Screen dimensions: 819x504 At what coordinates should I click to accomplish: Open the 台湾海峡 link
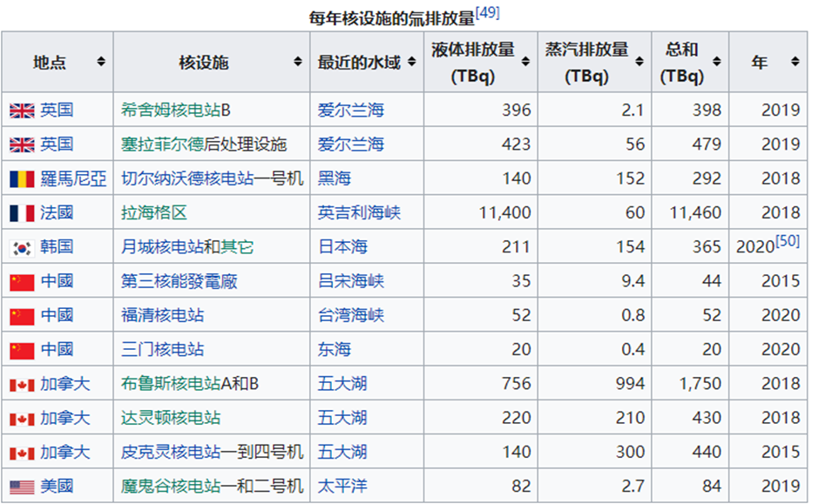coord(351,315)
